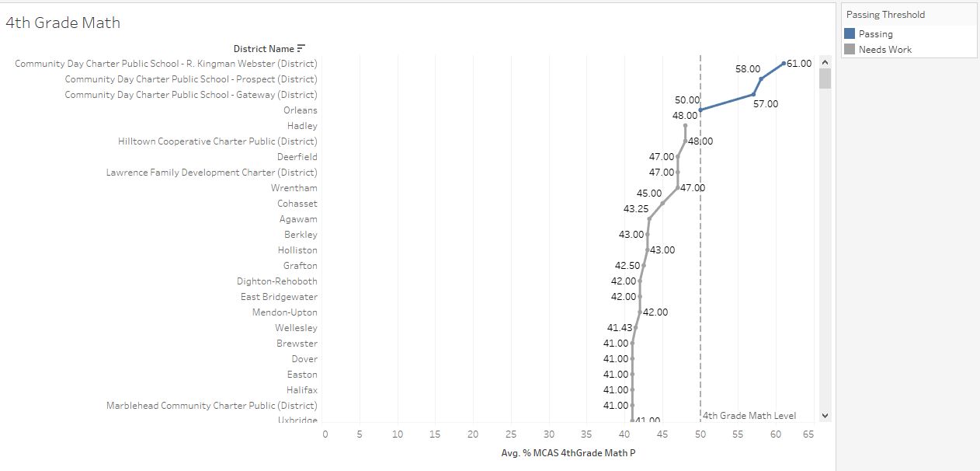980x471 pixels.
Task: Click the Passing Threshold legend title
Action: [884, 14]
